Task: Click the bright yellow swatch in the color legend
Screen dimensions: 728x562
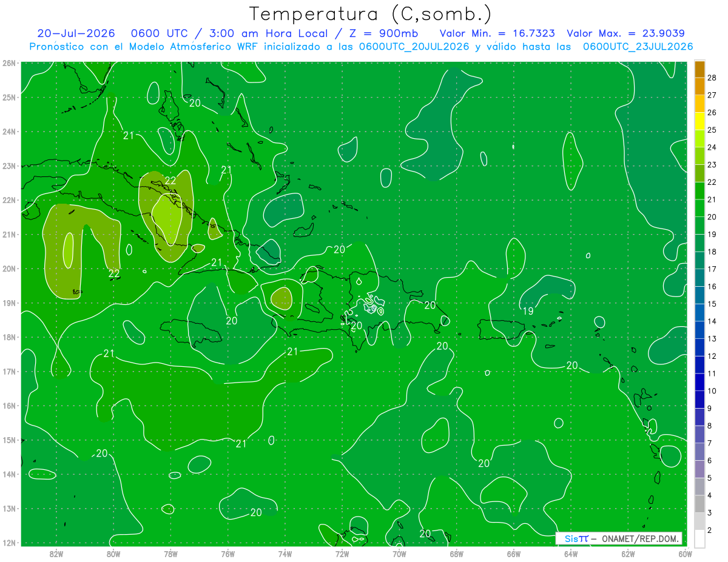Action: [699, 121]
